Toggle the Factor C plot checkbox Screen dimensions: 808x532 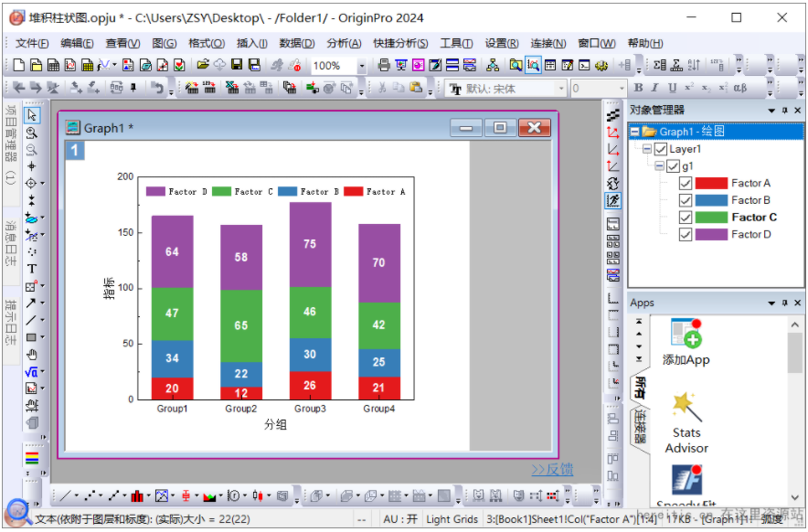click(x=685, y=218)
